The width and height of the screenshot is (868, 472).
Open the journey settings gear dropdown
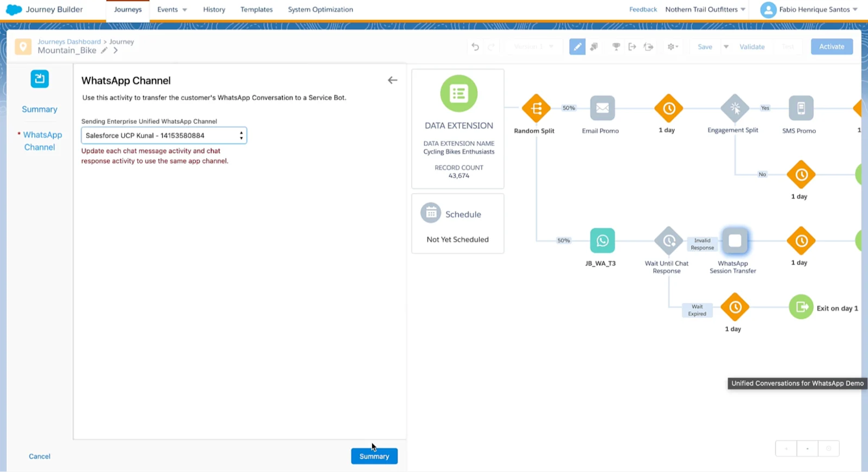[x=673, y=47]
